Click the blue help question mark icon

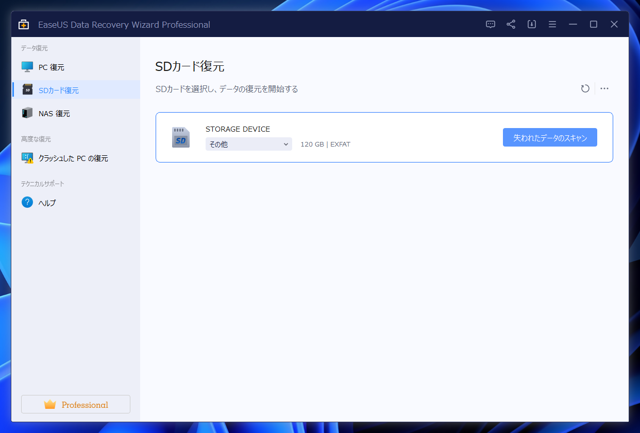click(x=27, y=202)
